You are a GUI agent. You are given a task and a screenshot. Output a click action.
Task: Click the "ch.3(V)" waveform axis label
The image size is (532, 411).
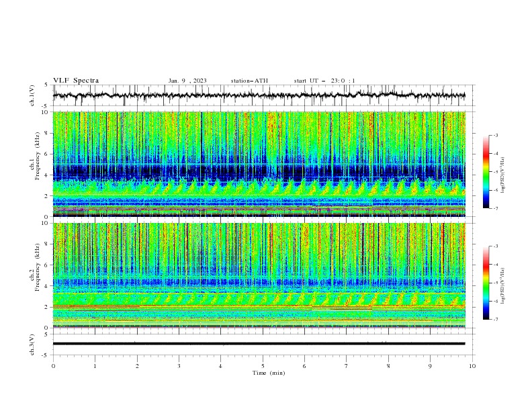[32, 345]
